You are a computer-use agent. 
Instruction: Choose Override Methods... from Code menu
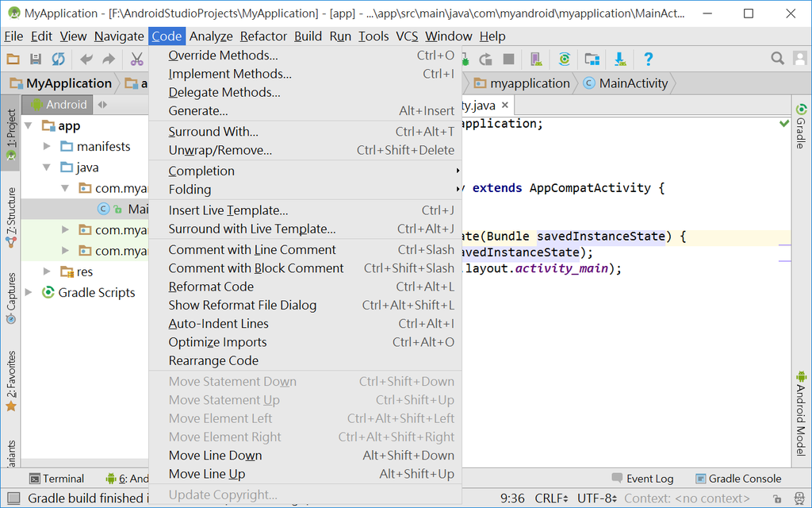pyautogui.click(x=305, y=55)
